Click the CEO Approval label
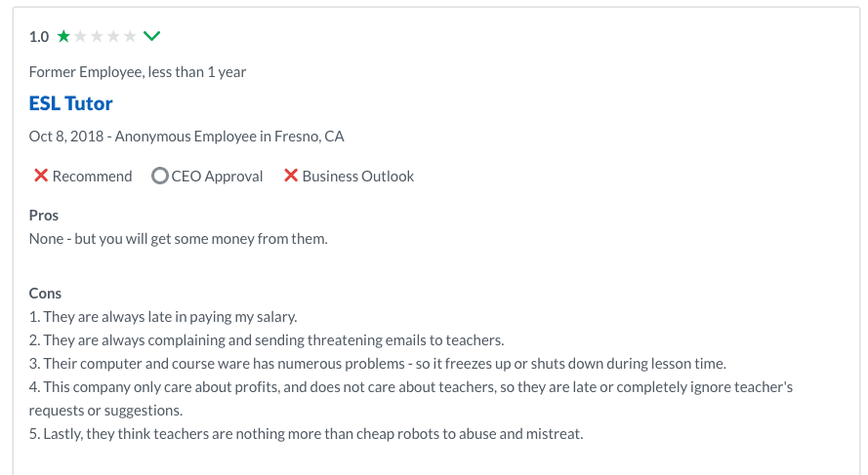868x475 pixels. tap(217, 177)
